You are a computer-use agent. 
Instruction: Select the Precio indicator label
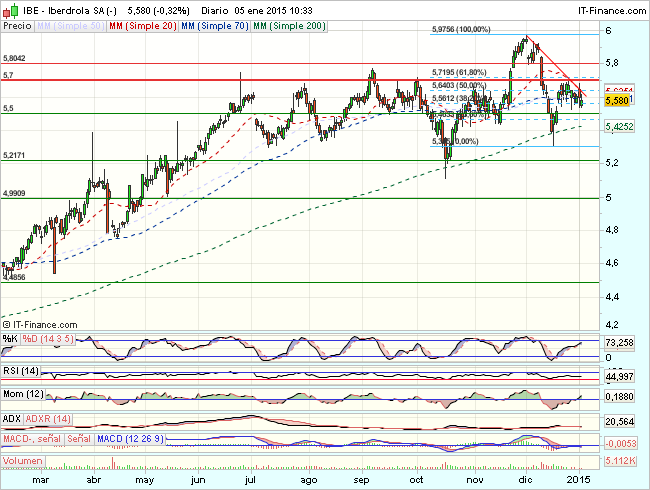[17, 26]
